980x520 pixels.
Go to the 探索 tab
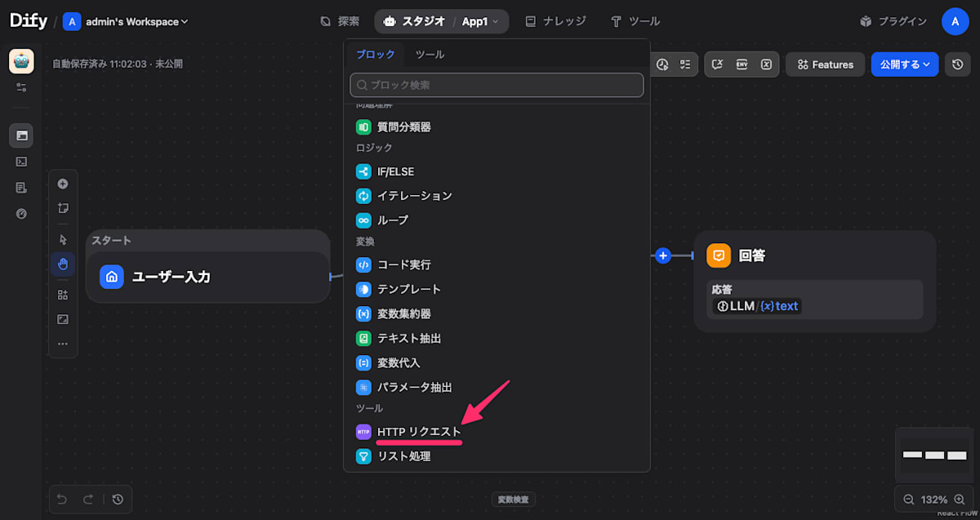(x=340, y=21)
